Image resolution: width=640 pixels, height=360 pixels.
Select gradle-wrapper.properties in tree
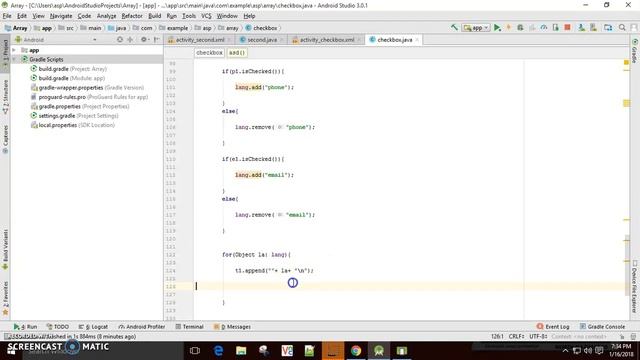pos(87,87)
